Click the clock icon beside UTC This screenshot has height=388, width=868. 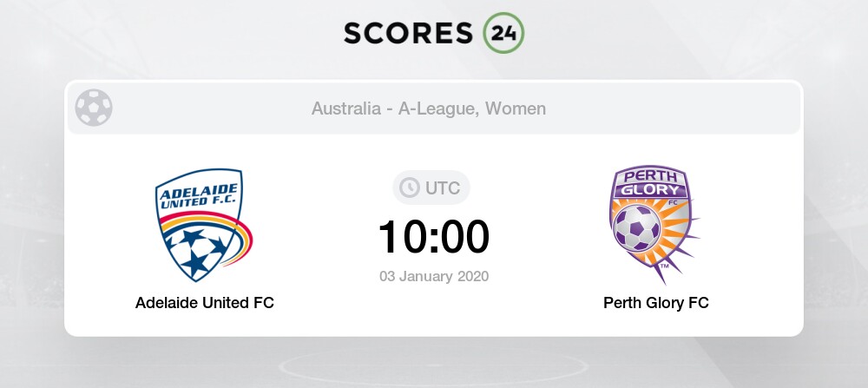point(410,187)
